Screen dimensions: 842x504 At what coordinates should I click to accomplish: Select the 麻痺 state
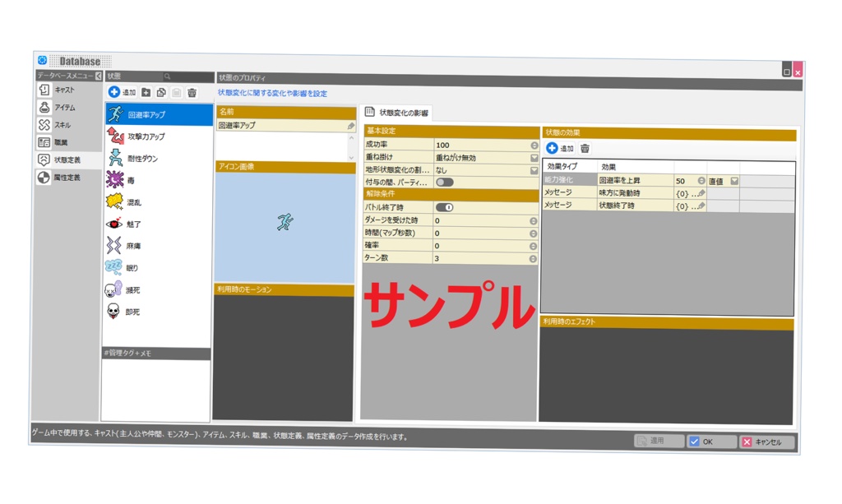pyautogui.click(x=159, y=247)
